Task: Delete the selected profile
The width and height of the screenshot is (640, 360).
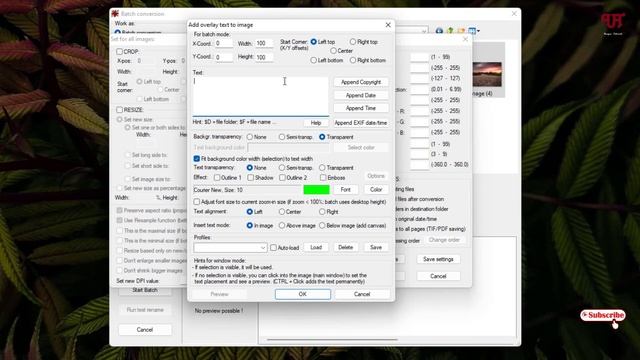Action: [x=346, y=247]
